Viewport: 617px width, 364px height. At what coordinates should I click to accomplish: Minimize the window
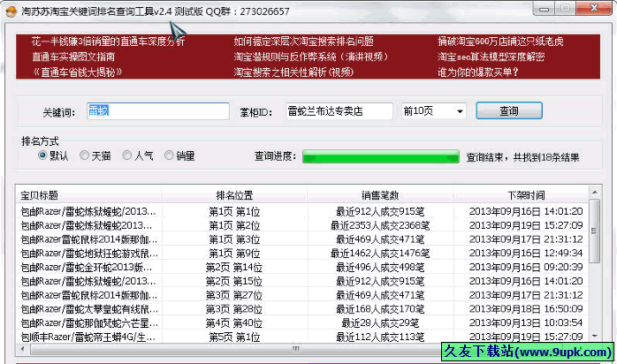pyautogui.click(x=544, y=9)
